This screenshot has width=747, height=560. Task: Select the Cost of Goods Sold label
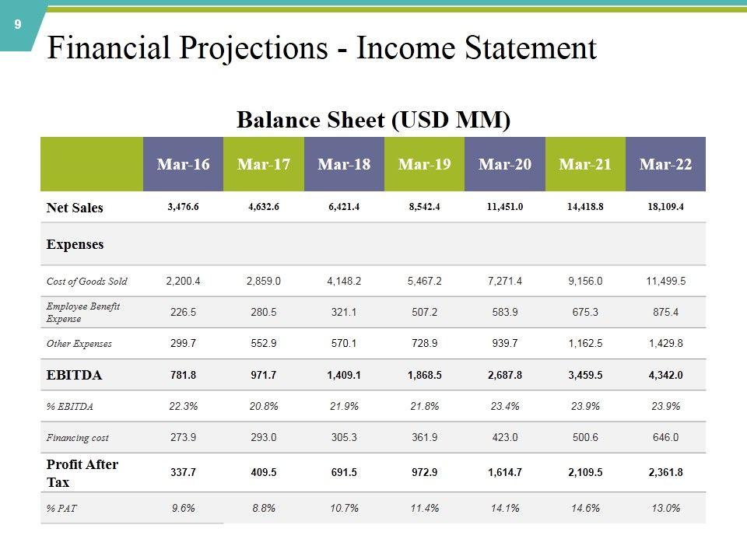pos(86,282)
